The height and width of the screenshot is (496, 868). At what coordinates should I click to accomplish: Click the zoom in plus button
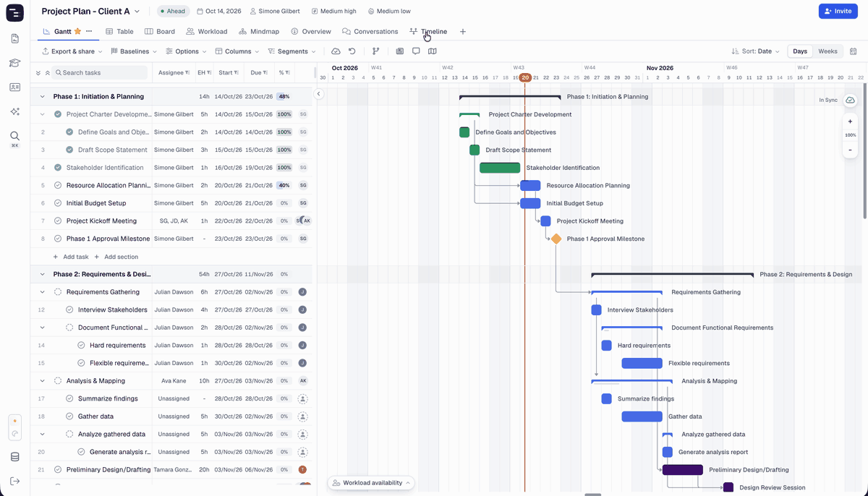tap(850, 121)
